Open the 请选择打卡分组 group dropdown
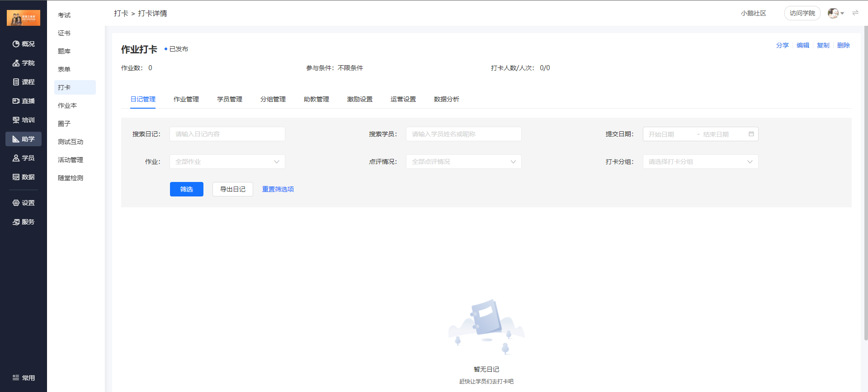The height and width of the screenshot is (392, 868). pos(700,162)
